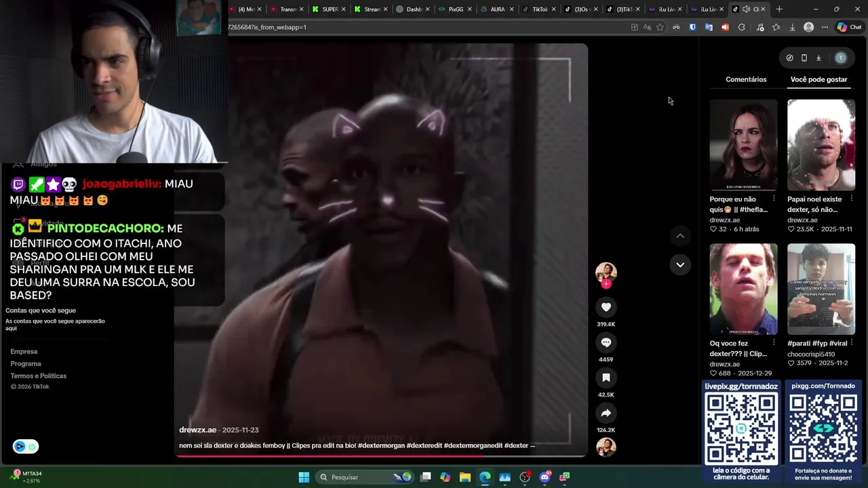Open the Windows Start button
This screenshot has width=868, height=488.
coord(304,477)
